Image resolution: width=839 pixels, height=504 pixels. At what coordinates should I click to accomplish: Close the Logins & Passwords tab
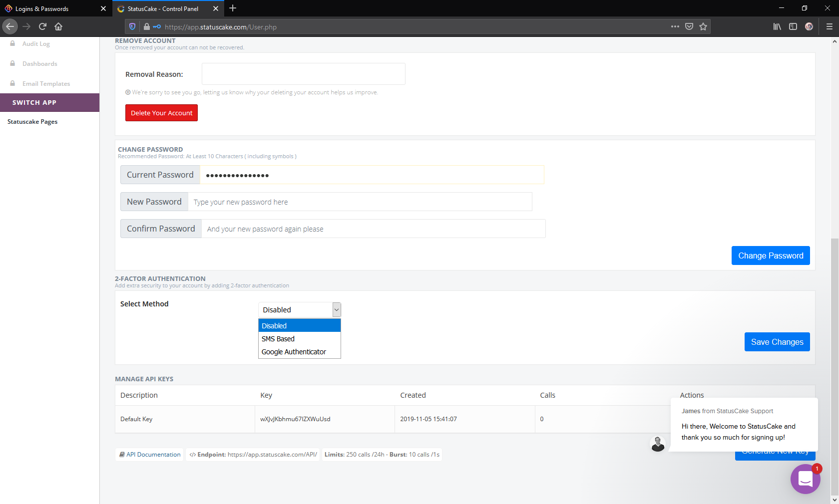point(103,8)
